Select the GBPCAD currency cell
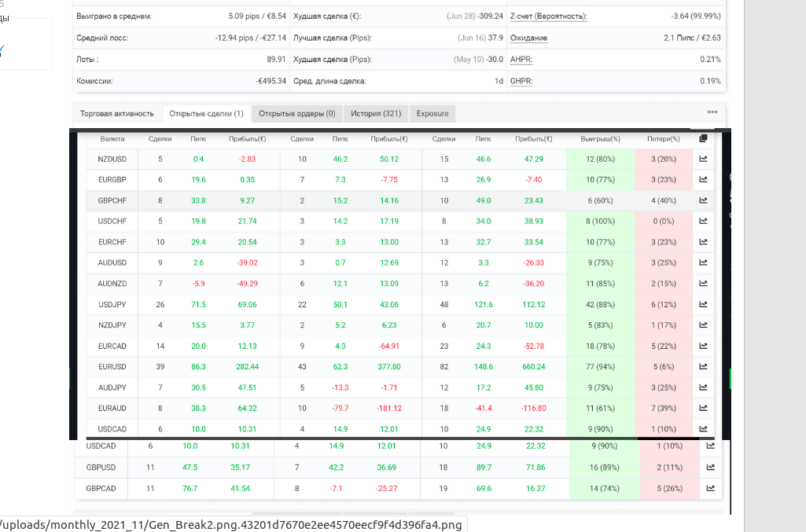This screenshot has height=532, width=806. (x=101, y=488)
